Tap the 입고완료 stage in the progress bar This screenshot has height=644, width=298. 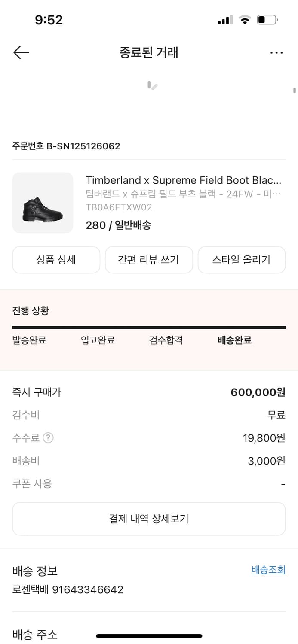pyautogui.click(x=98, y=340)
